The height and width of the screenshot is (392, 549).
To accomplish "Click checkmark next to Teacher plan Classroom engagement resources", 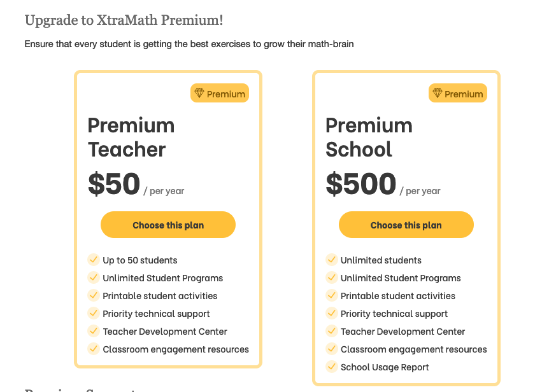I will pos(94,349).
